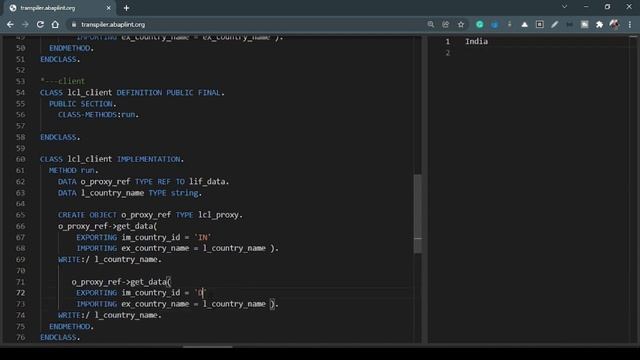Click 'TYPE string' on line 63
This screenshot has width=640, height=360.
tap(173, 193)
